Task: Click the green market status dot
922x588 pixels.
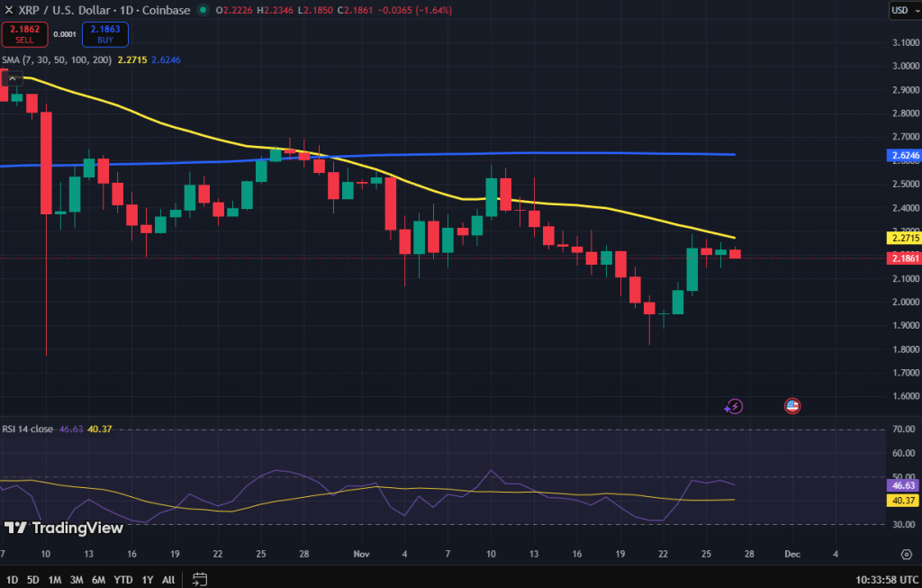Action: pyautogui.click(x=203, y=10)
